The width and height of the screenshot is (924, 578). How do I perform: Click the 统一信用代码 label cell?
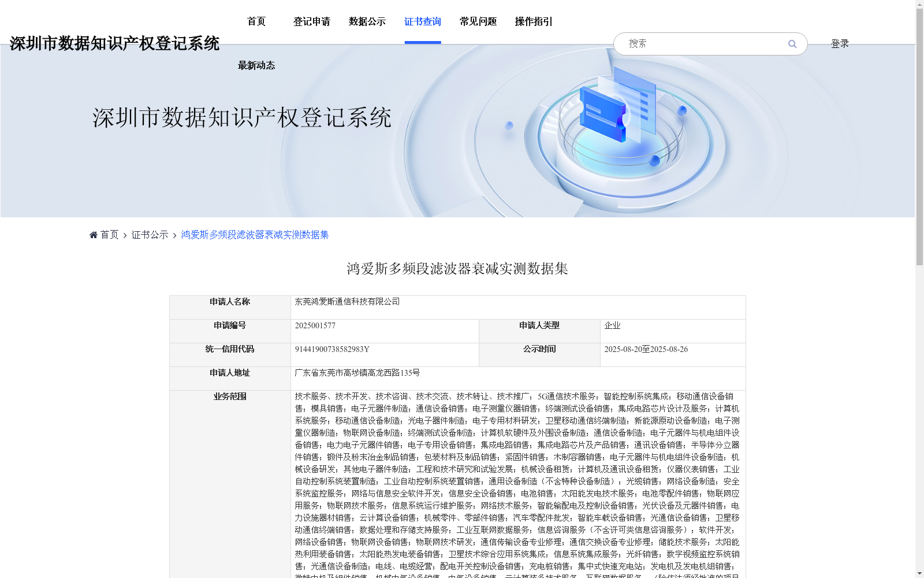[230, 355]
